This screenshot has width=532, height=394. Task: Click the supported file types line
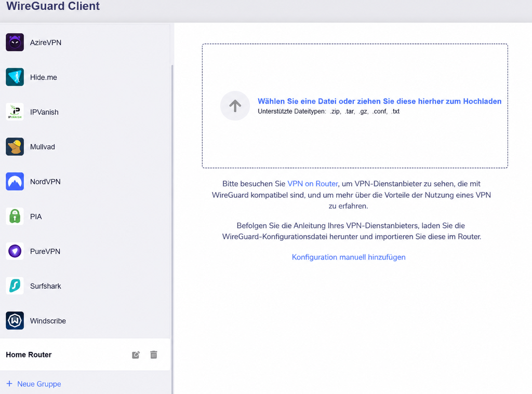point(328,111)
